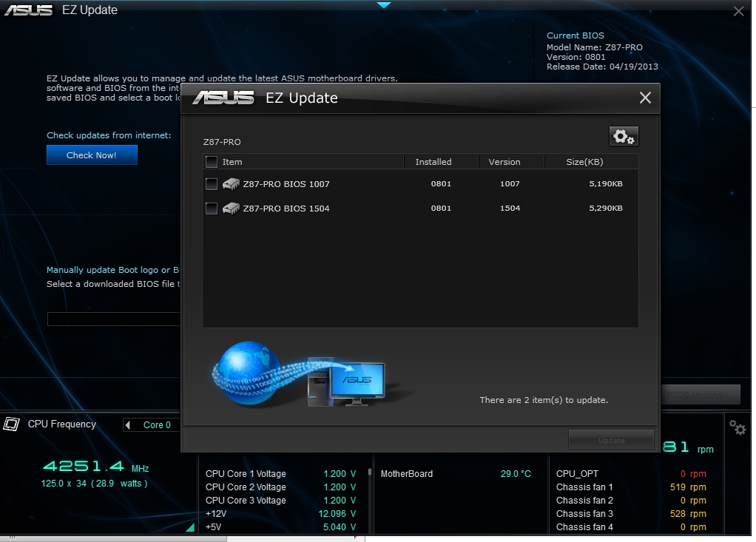
Task: Collapse the top arrow of the main window
Action: click(x=384, y=5)
